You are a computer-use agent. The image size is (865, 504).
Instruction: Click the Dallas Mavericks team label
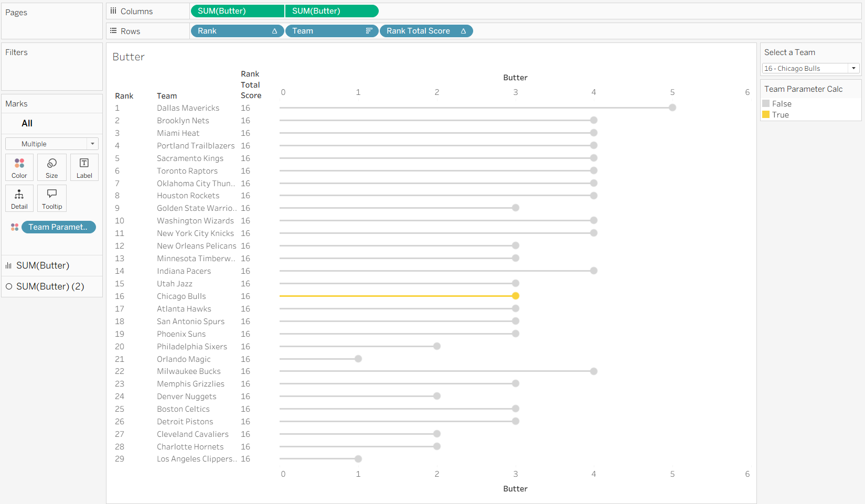(188, 108)
